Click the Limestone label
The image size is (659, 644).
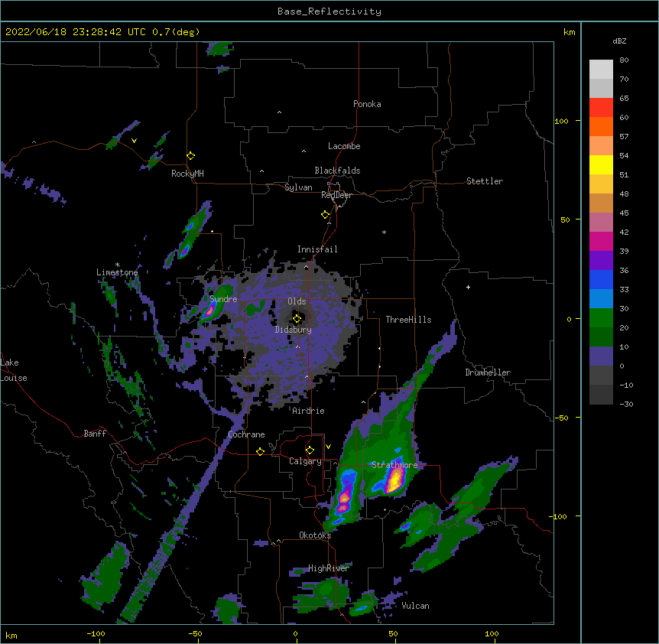pos(117,272)
